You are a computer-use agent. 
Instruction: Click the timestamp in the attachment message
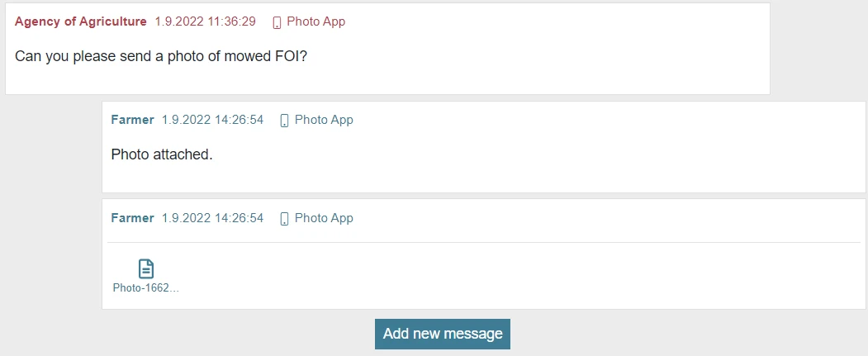pos(212,218)
